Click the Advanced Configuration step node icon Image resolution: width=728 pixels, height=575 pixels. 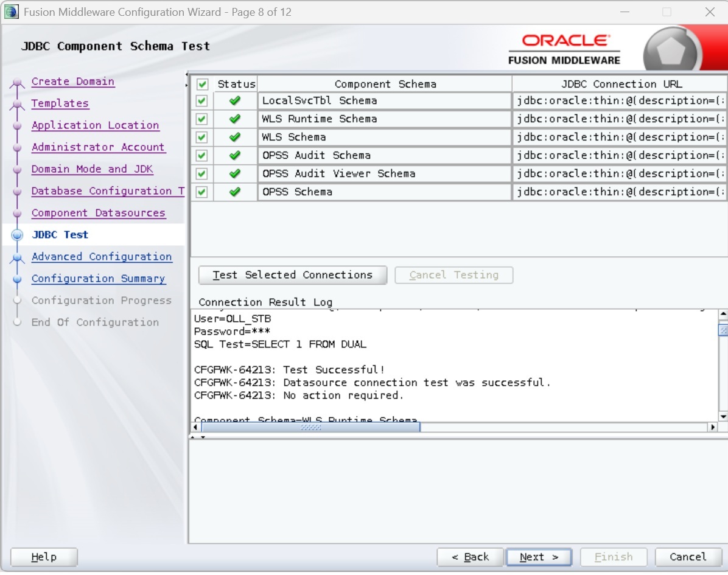[x=17, y=258]
